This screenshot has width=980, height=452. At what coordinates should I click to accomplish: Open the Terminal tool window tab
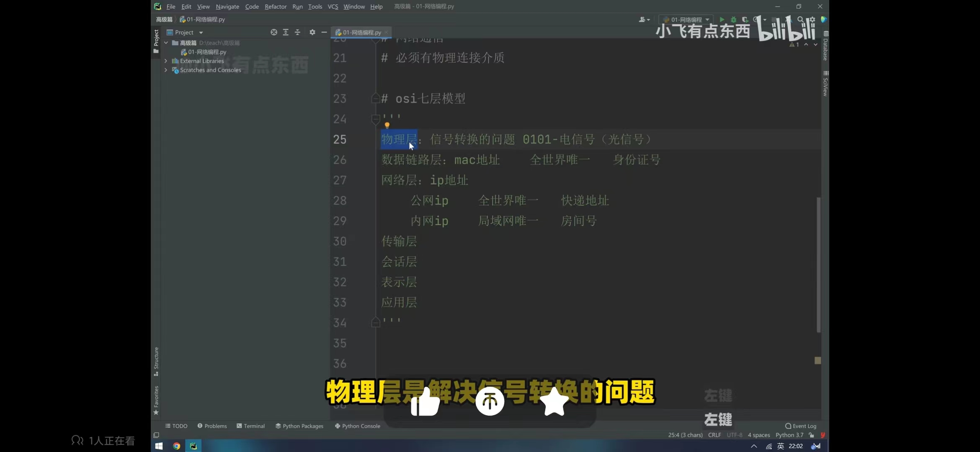[x=251, y=426]
